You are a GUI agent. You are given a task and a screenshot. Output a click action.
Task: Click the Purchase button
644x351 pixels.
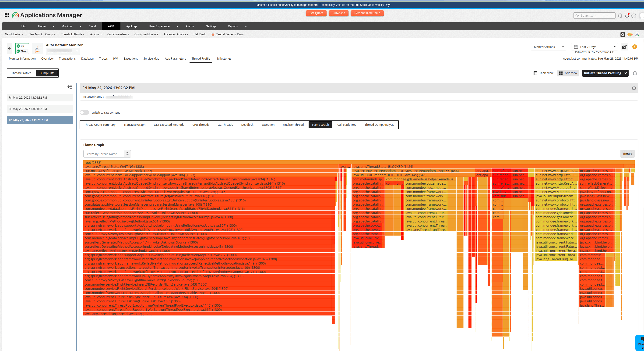tap(338, 13)
